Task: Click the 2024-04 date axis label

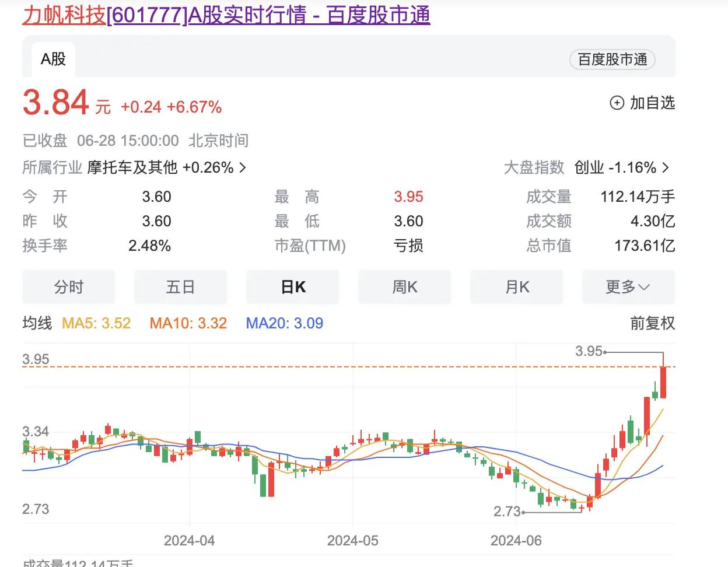Action: 189,541
